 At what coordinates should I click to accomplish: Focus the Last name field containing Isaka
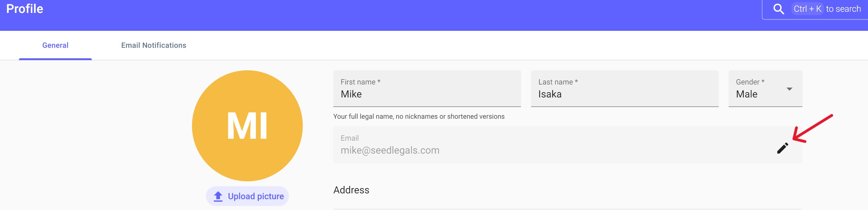624,94
